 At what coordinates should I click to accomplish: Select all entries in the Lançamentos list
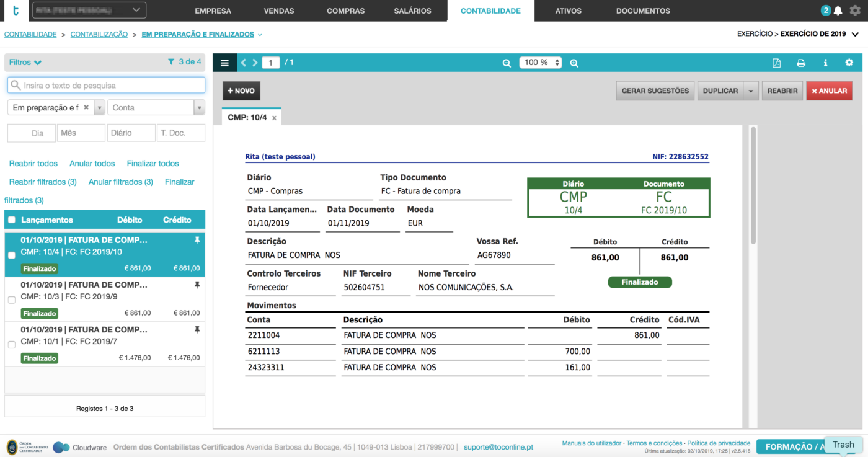[11, 219]
